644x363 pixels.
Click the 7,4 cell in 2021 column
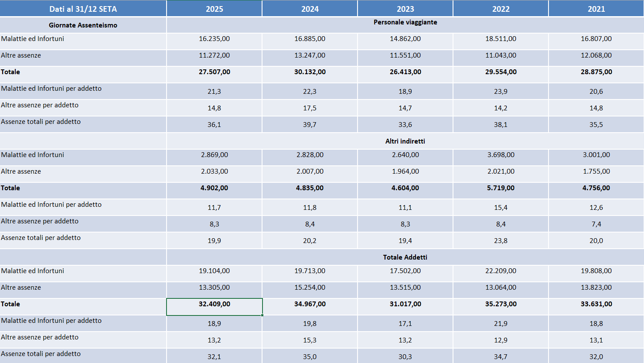(596, 224)
